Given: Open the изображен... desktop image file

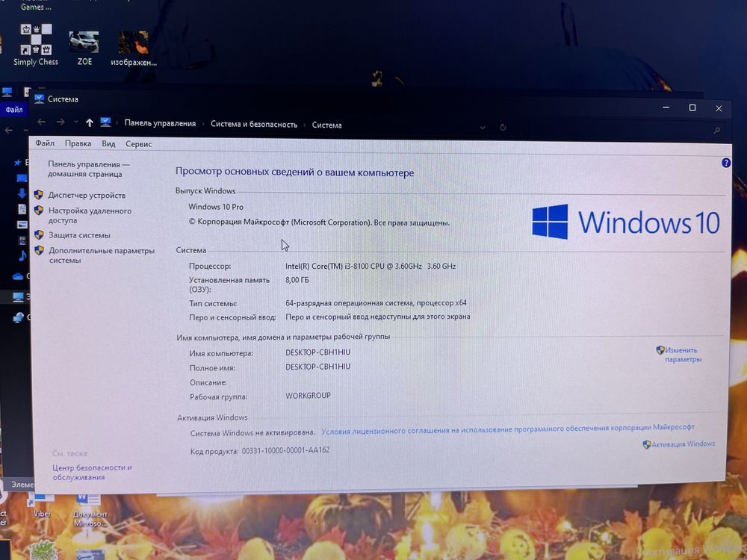Looking at the screenshot, I should [134, 48].
